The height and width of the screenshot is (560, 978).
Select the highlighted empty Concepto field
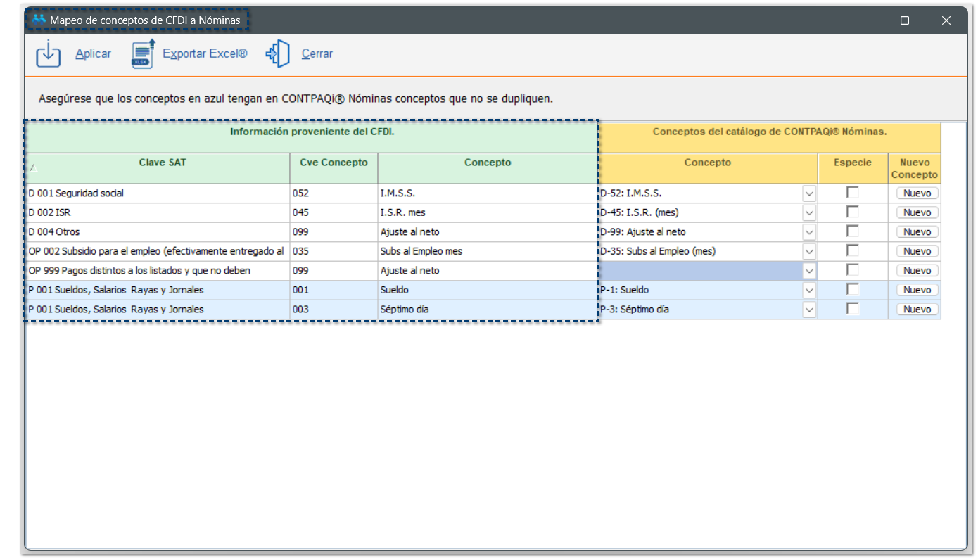point(700,271)
